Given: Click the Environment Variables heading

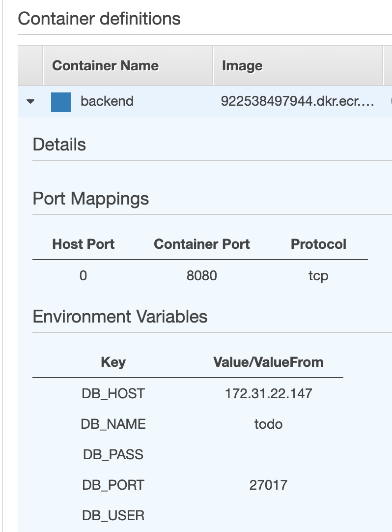Looking at the screenshot, I should click(x=120, y=316).
